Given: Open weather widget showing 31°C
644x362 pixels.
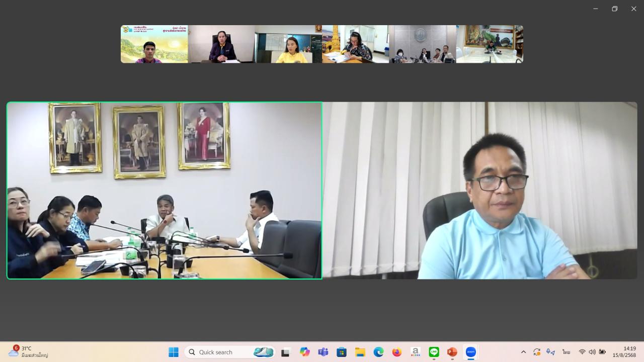Looking at the screenshot, I should [x=29, y=351].
